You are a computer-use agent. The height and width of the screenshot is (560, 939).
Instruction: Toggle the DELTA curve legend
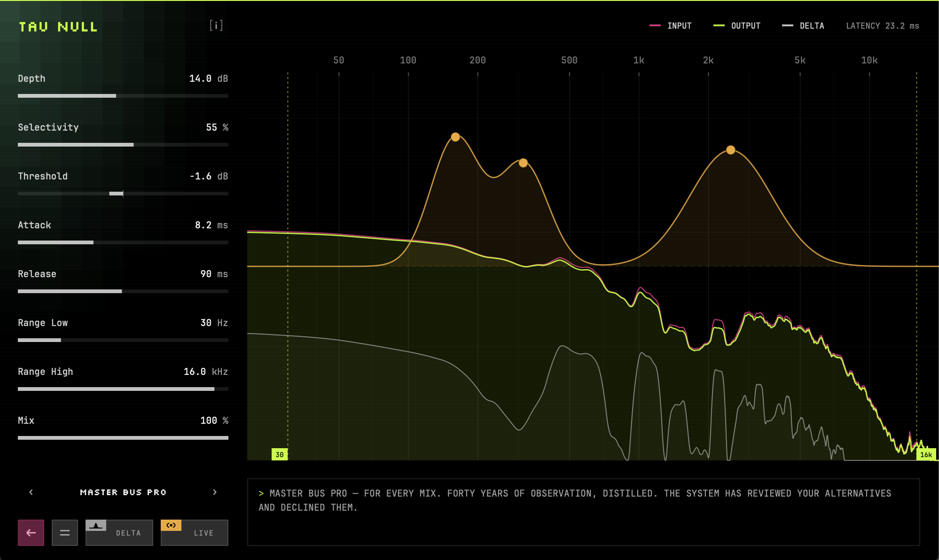(803, 26)
